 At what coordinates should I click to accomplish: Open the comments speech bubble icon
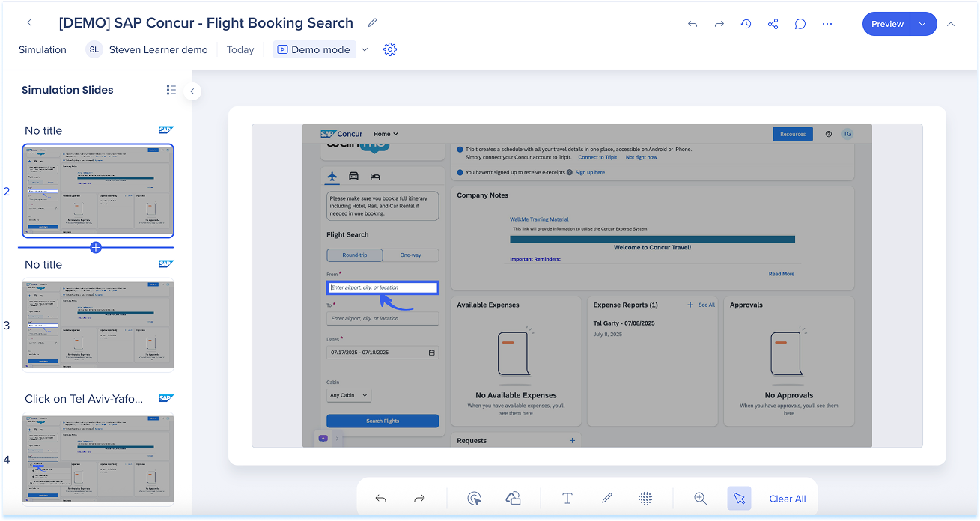click(x=800, y=24)
